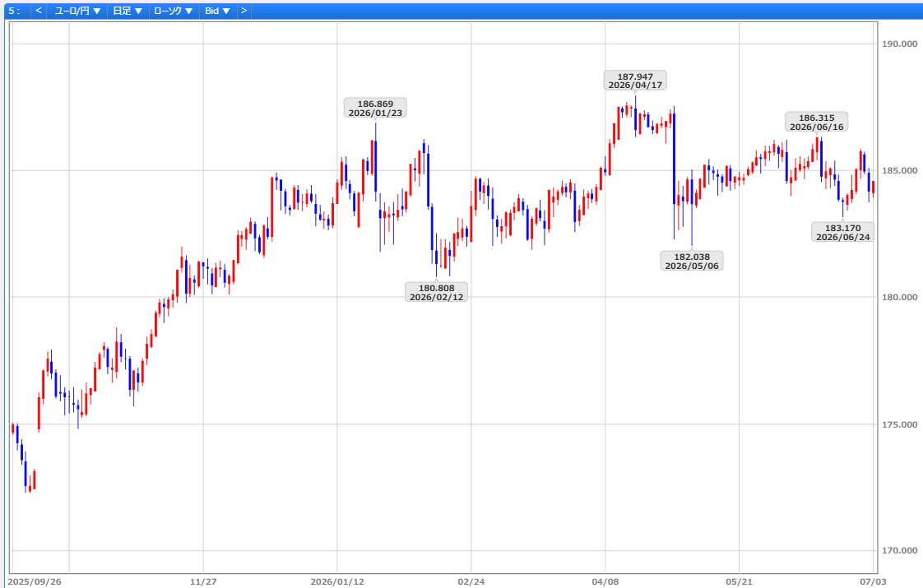Go to previous chart with left arrow
Screen dimensions: 923x588
(39, 11)
